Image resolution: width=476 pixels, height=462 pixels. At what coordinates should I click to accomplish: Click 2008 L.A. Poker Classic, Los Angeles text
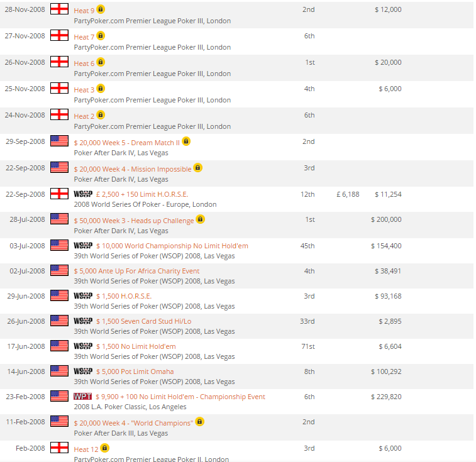(x=130, y=407)
